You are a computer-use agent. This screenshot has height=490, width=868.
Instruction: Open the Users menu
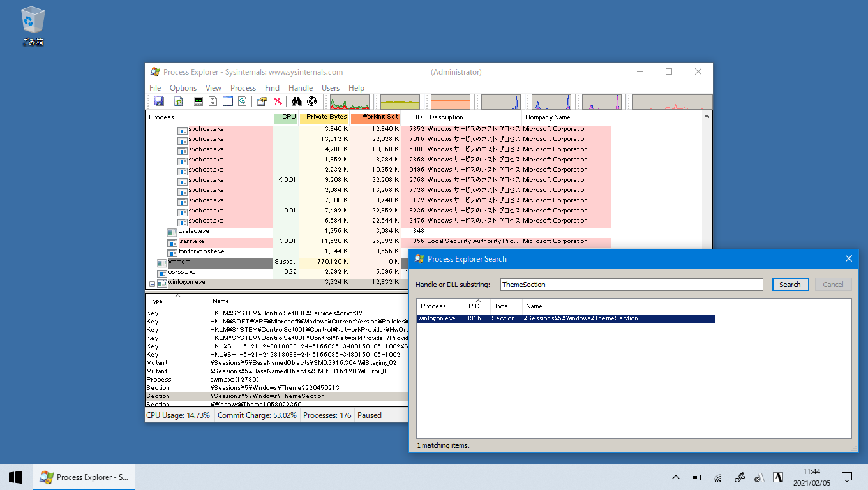331,88
